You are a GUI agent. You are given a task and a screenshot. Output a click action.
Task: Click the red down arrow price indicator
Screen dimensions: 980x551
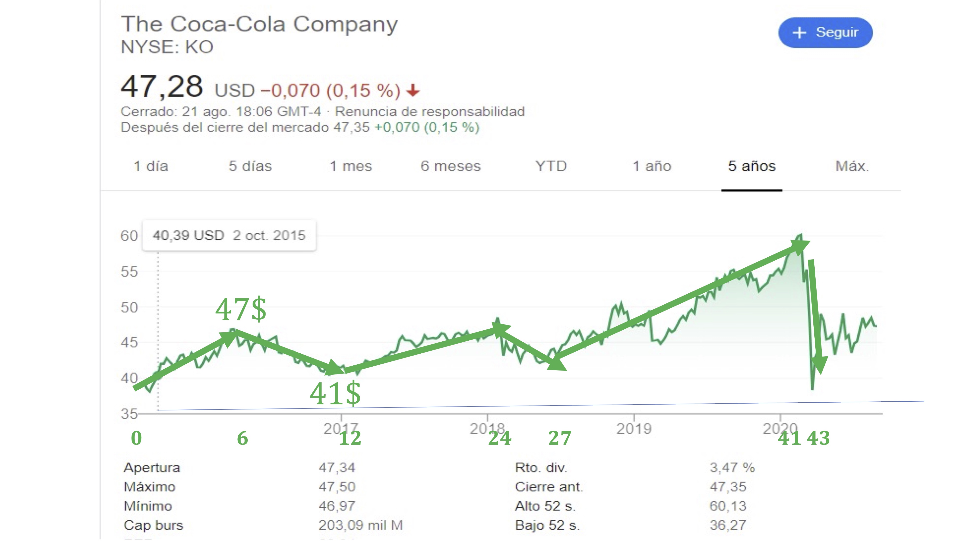pyautogui.click(x=413, y=91)
